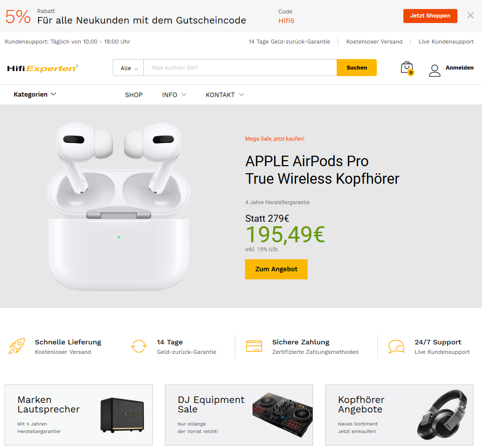Open the shopping bag cart icon
The image size is (482, 448).
[x=407, y=68]
